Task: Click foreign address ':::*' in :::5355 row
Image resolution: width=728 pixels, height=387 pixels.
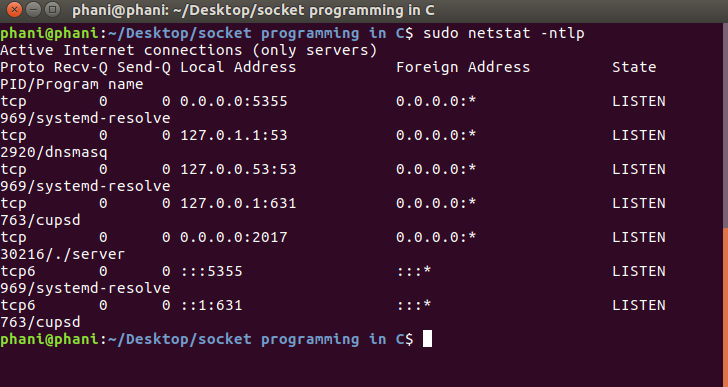Action: coord(414,271)
